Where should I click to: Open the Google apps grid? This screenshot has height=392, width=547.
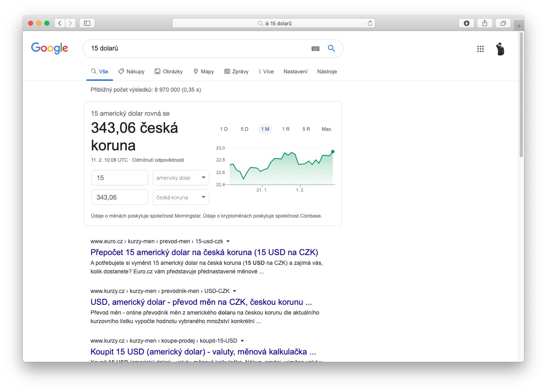click(480, 49)
